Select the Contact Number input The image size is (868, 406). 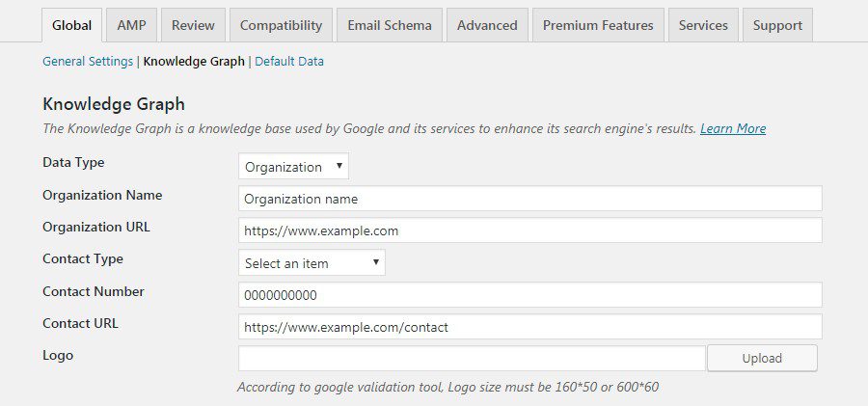pyautogui.click(x=530, y=295)
